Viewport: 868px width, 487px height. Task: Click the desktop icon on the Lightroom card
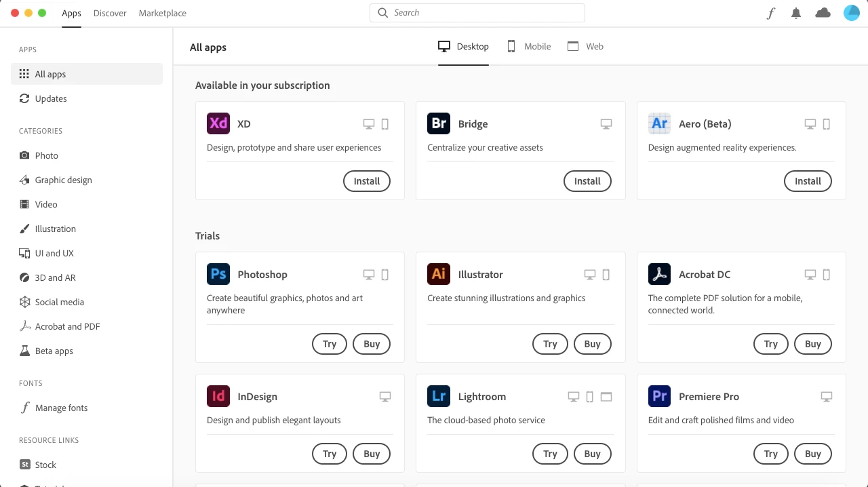pos(574,397)
